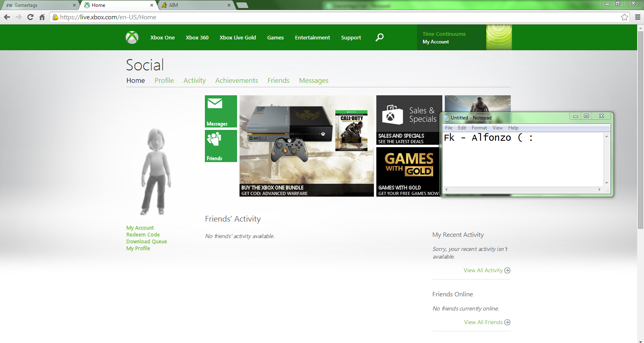Click the Sales & Specials shopping bag icon

pyautogui.click(x=392, y=114)
